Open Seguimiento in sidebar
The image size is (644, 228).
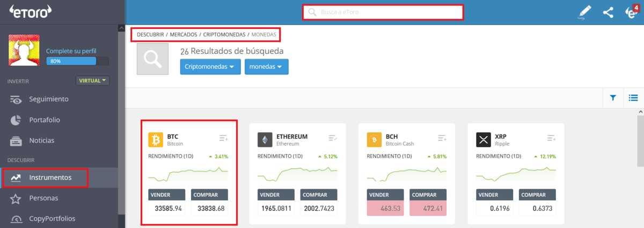click(x=49, y=99)
